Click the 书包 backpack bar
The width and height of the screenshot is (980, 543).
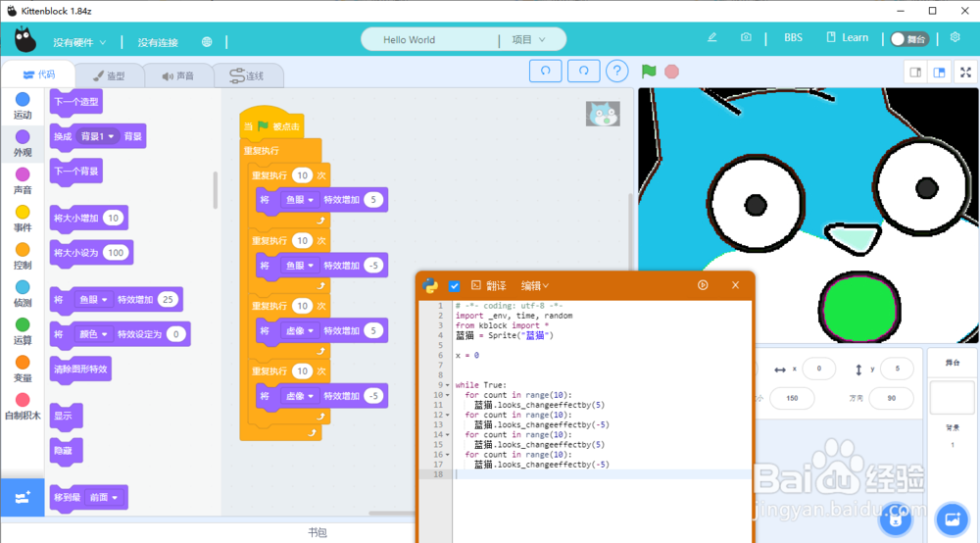(x=318, y=532)
